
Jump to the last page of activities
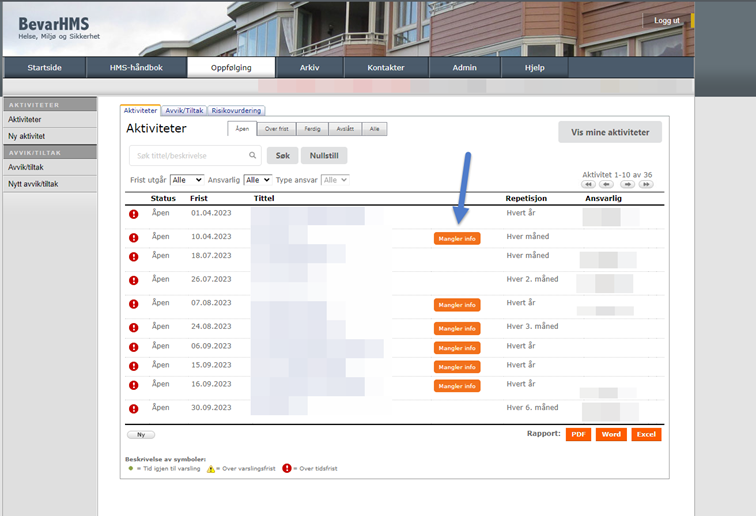[646, 184]
